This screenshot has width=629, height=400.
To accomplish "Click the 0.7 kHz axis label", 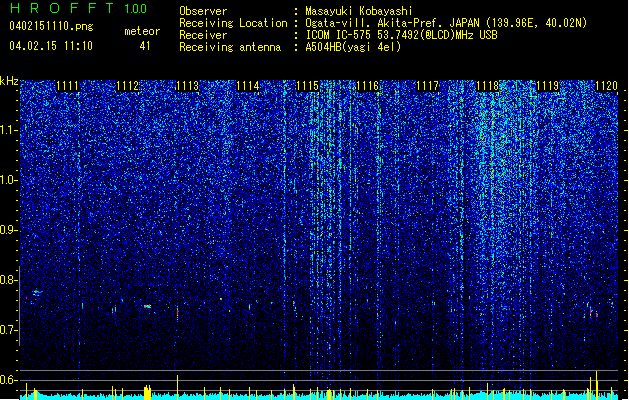I will click(9, 330).
